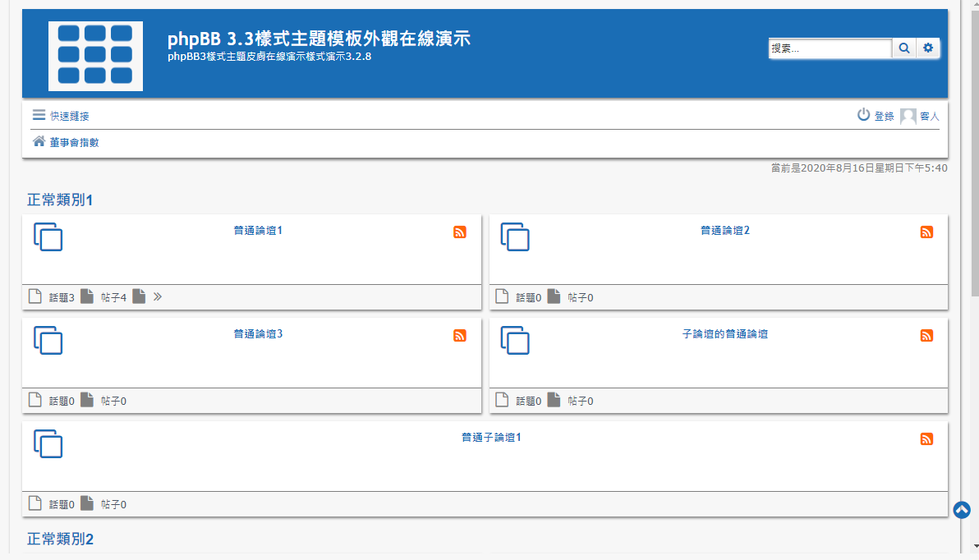The height and width of the screenshot is (560, 979).
Task: Click forum status icon of 普通論壇2
Action: [x=515, y=236]
